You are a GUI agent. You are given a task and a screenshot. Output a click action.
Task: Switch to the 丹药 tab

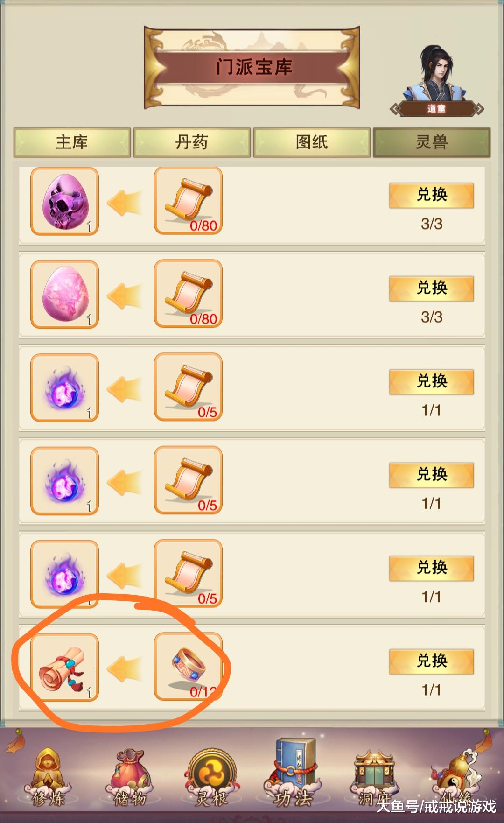(x=192, y=142)
